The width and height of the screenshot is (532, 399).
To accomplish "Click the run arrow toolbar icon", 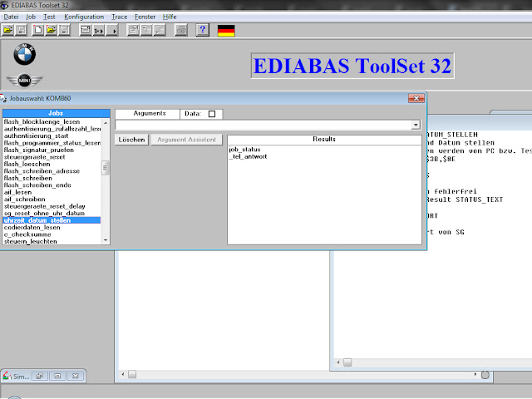I will [112, 30].
